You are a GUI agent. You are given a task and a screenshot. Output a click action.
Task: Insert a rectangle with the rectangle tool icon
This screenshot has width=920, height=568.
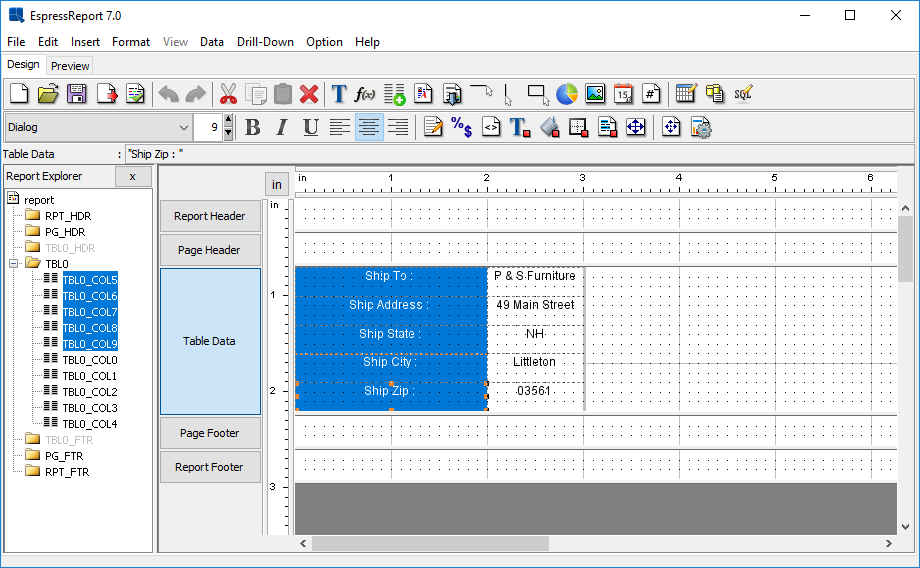pos(537,94)
